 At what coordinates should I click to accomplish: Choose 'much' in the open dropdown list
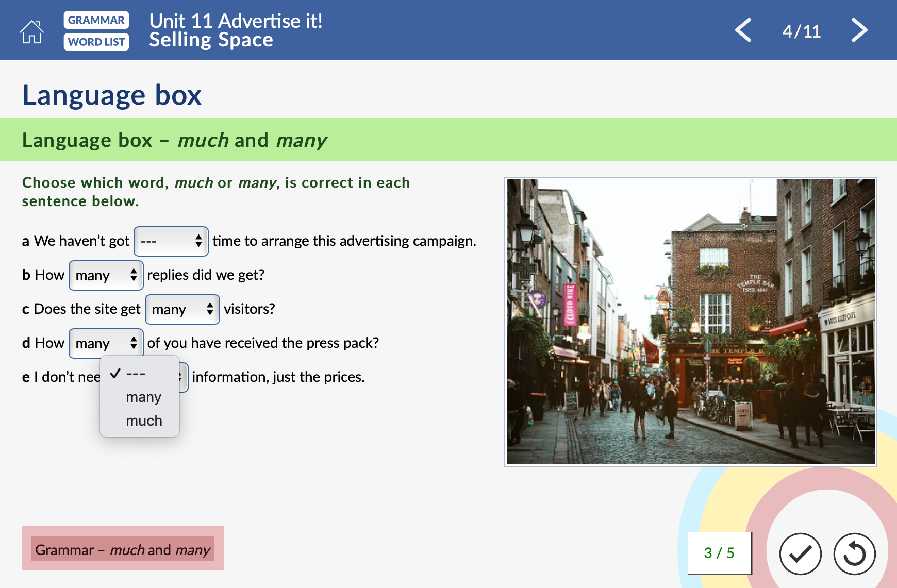(140, 421)
